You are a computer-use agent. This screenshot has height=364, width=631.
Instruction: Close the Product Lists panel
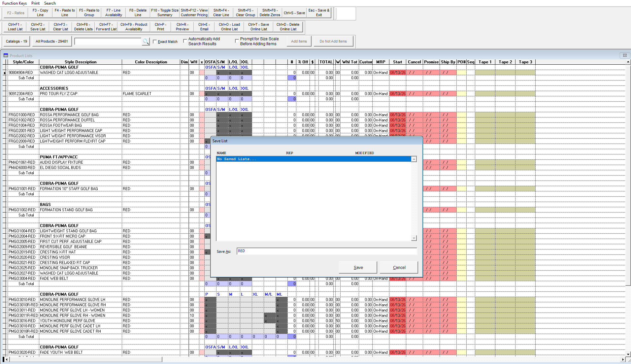click(x=624, y=55)
